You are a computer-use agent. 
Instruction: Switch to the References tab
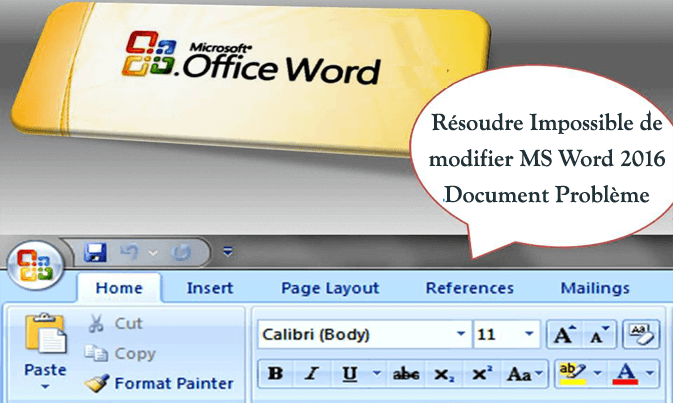(470, 288)
